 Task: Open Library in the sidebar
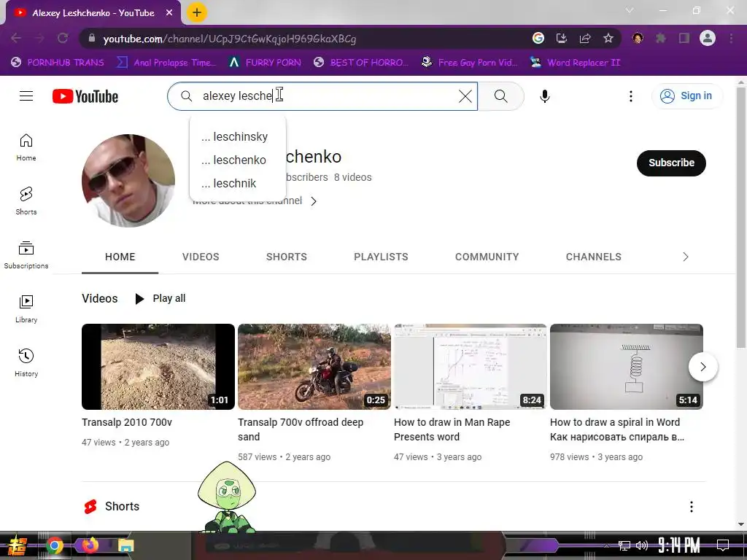26,309
